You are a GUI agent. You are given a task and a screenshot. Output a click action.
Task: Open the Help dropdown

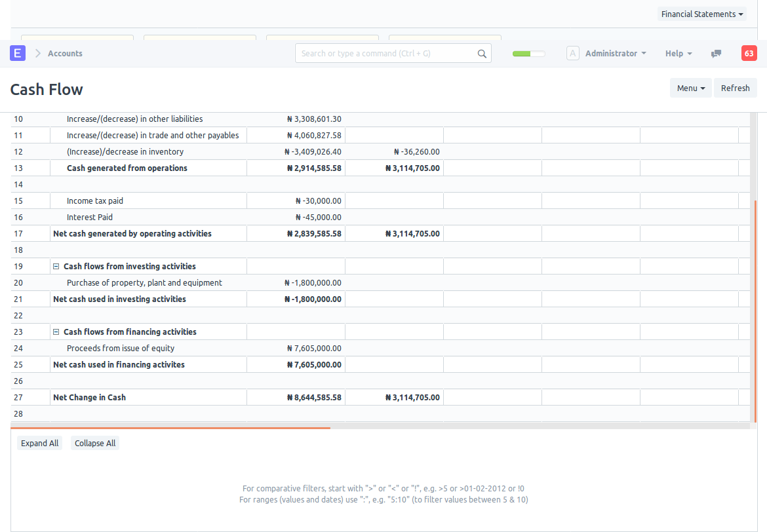678,53
